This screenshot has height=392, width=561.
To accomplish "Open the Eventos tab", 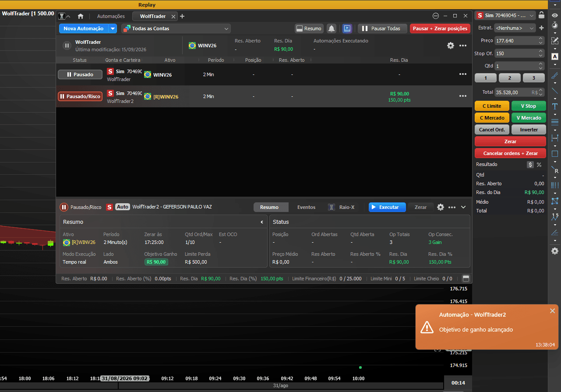I will click(307, 207).
